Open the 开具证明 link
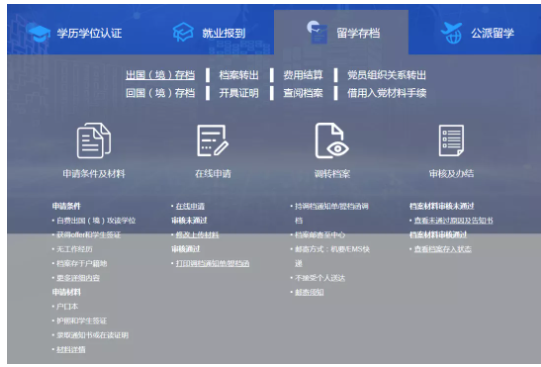541x367 pixels. coord(239,93)
